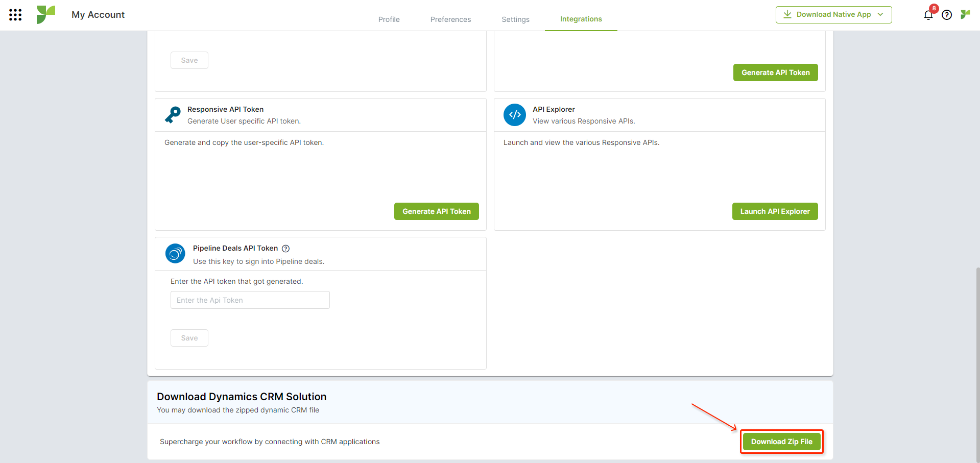980x463 pixels.
Task: Click 'View various Responsive APIs.' text
Action: pyautogui.click(x=584, y=121)
